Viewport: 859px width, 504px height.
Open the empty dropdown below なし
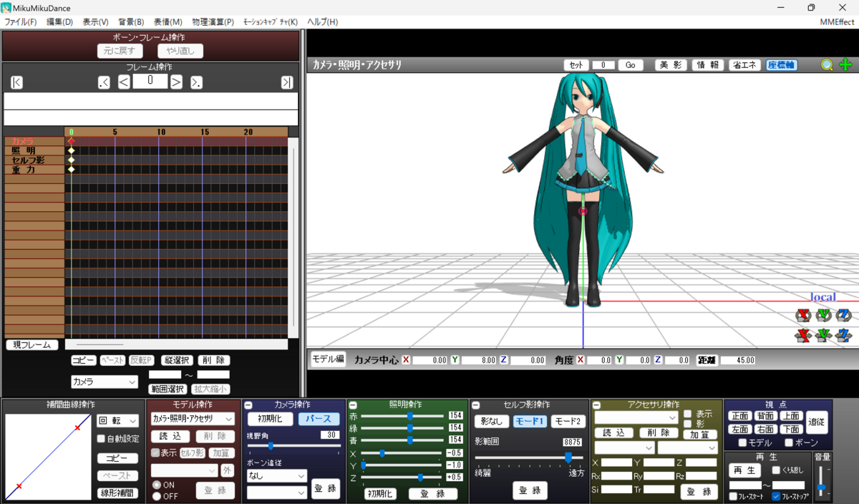[x=277, y=493]
